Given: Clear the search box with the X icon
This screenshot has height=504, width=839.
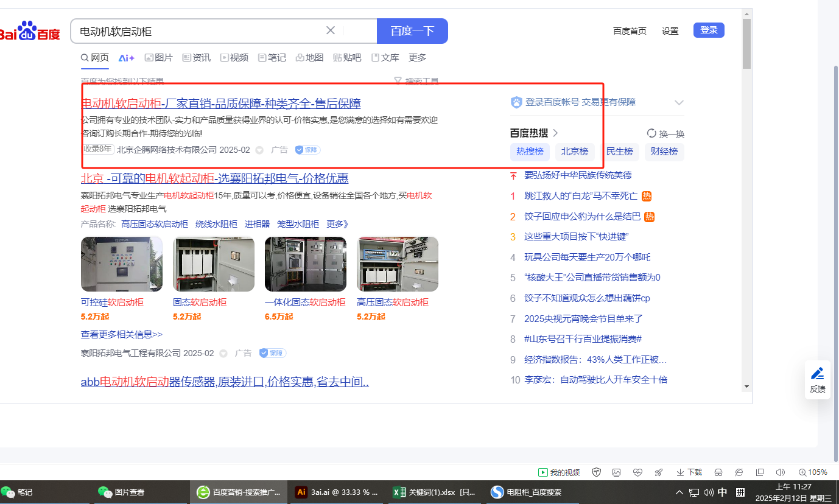Looking at the screenshot, I should tap(331, 30).
